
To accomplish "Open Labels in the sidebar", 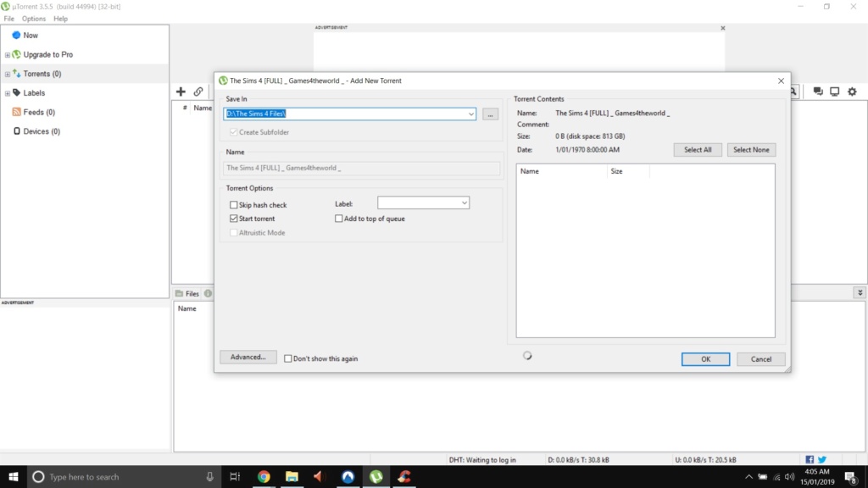I will pyautogui.click(x=34, y=93).
